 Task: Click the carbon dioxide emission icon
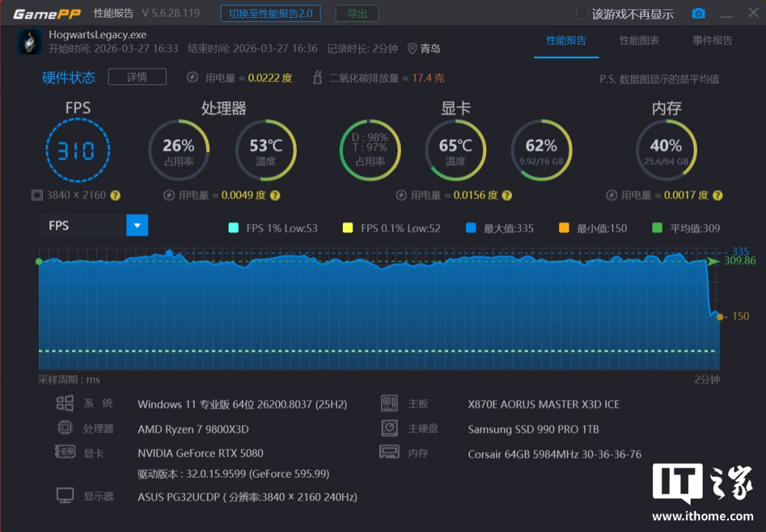pos(317,78)
